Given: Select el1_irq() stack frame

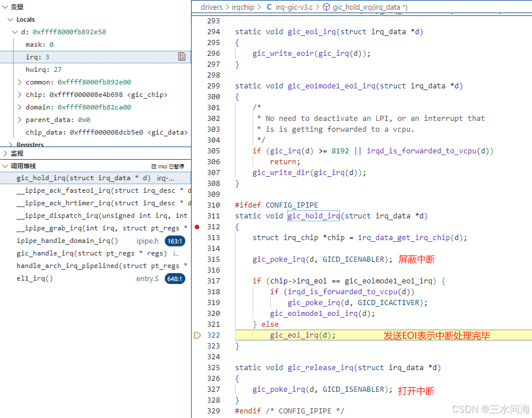Looking at the screenshot, I should (95, 278).
